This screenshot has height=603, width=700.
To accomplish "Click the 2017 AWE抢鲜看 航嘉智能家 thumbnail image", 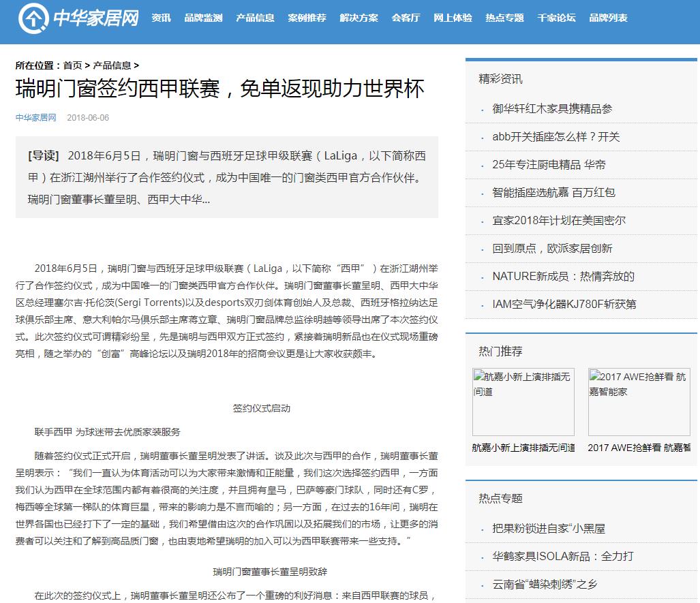I will pos(639,402).
